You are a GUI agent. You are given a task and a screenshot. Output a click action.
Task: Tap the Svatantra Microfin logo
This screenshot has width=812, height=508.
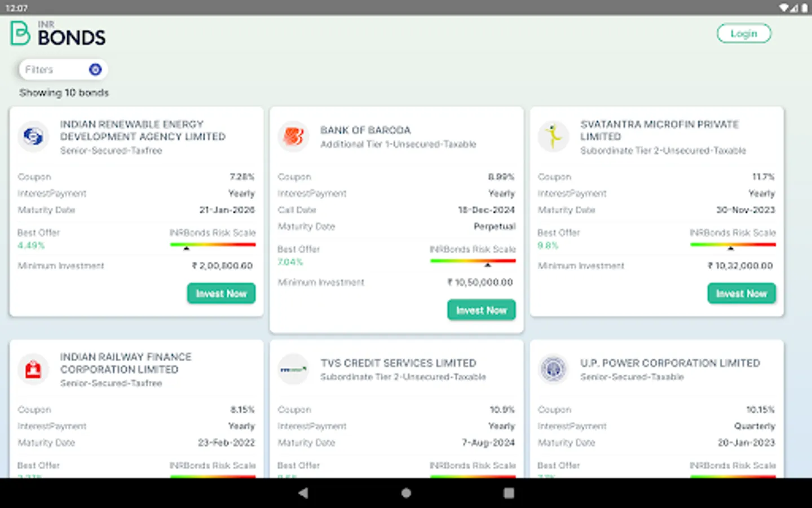click(553, 137)
